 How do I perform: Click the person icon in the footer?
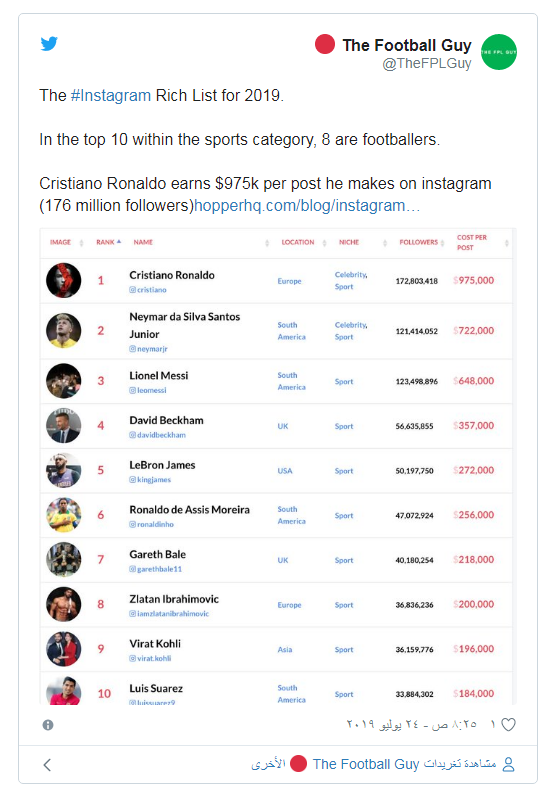508,764
